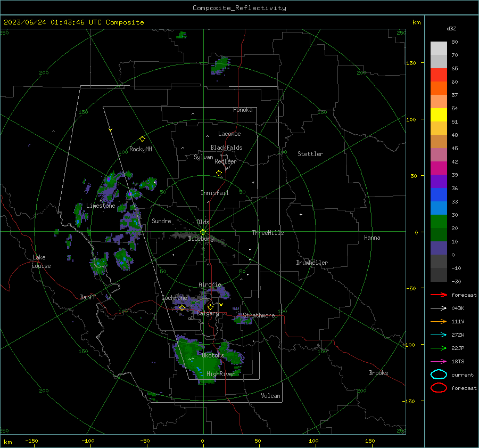Click the violet 10 dBZ color swatch

(x=439, y=248)
